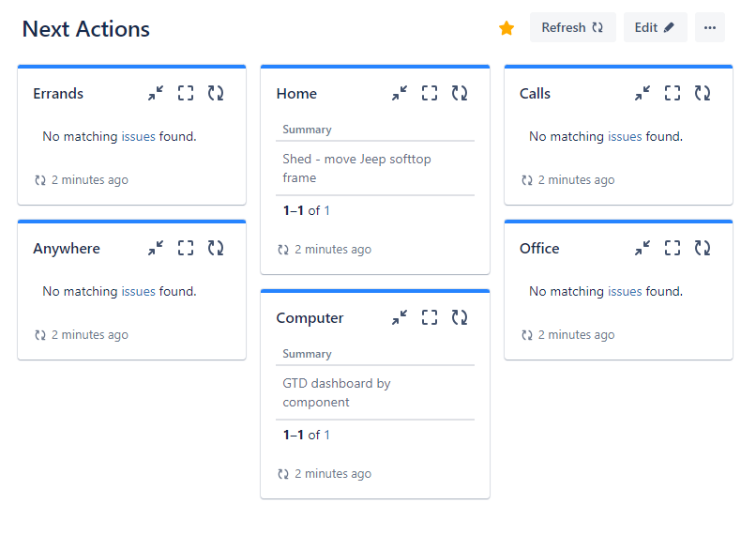Click '2 minutes ago' in Office gadget
This screenshot has width=756, height=536.
[x=576, y=335]
